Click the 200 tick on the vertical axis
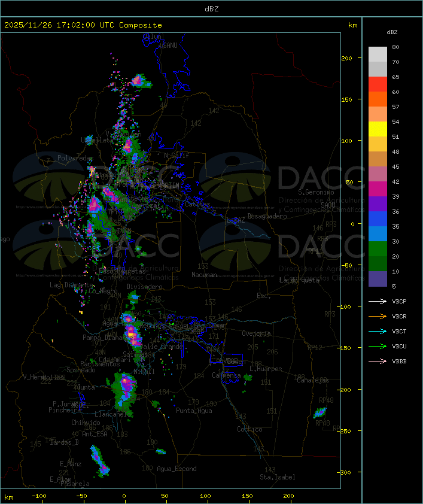The width and height of the screenshot is (423, 504). tap(346, 58)
